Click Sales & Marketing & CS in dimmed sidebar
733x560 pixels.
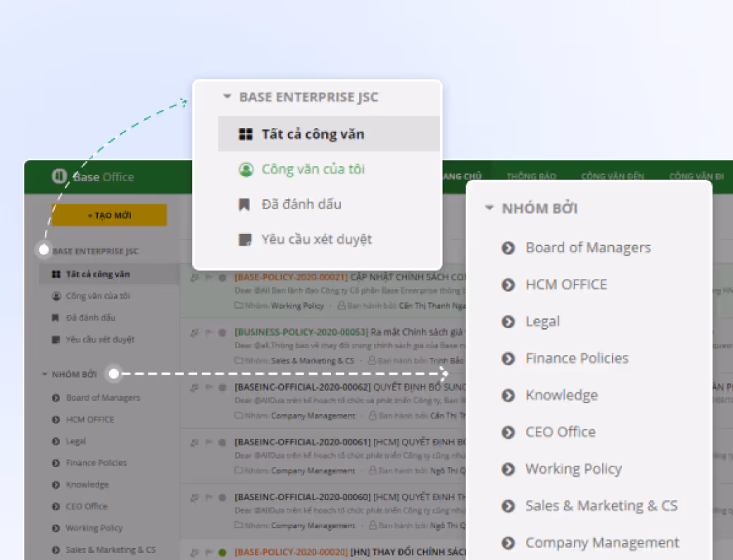pyautogui.click(x=111, y=549)
